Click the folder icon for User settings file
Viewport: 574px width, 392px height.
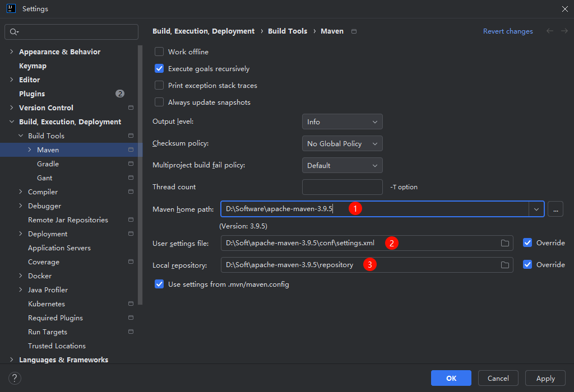(504, 243)
